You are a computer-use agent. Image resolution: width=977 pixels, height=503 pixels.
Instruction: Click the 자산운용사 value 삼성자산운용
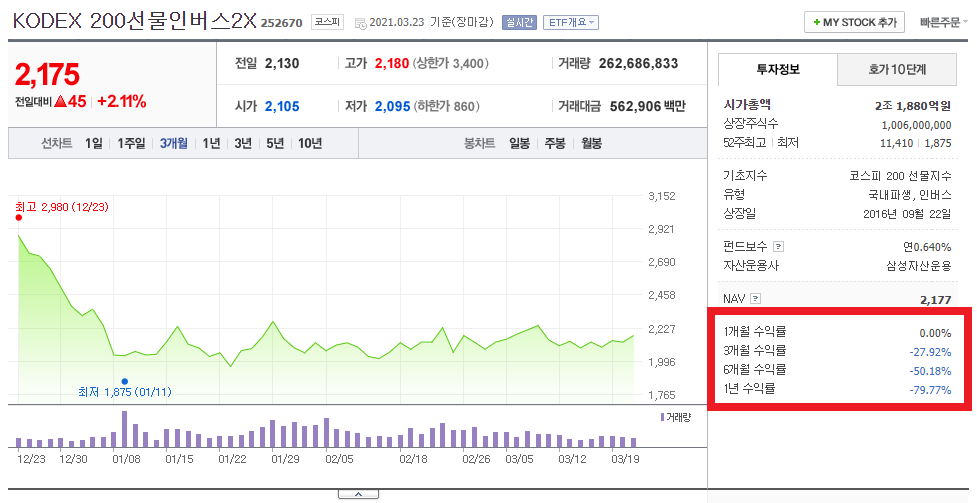pyautogui.click(x=919, y=266)
